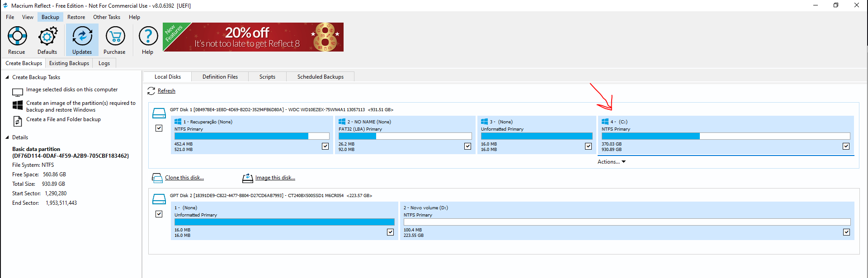This screenshot has width=868, height=278.
Task: Click Windows flag icon on C: partition
Action: tap(605, 122)
